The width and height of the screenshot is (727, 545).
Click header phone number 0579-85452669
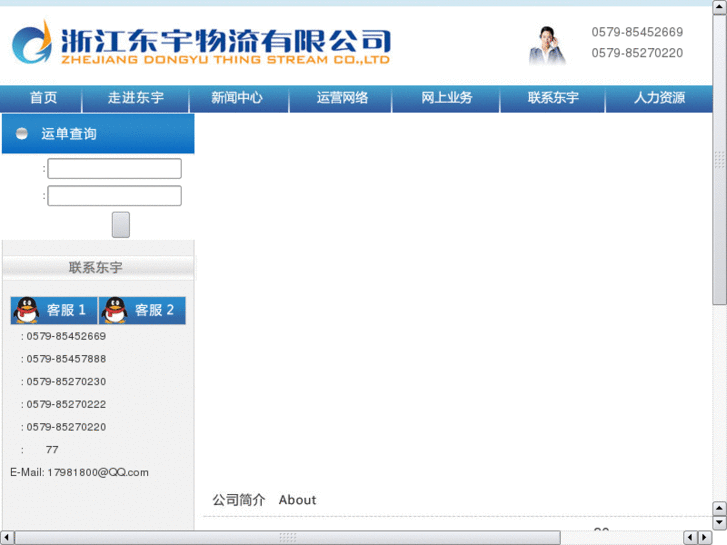(x=637, y=32)
